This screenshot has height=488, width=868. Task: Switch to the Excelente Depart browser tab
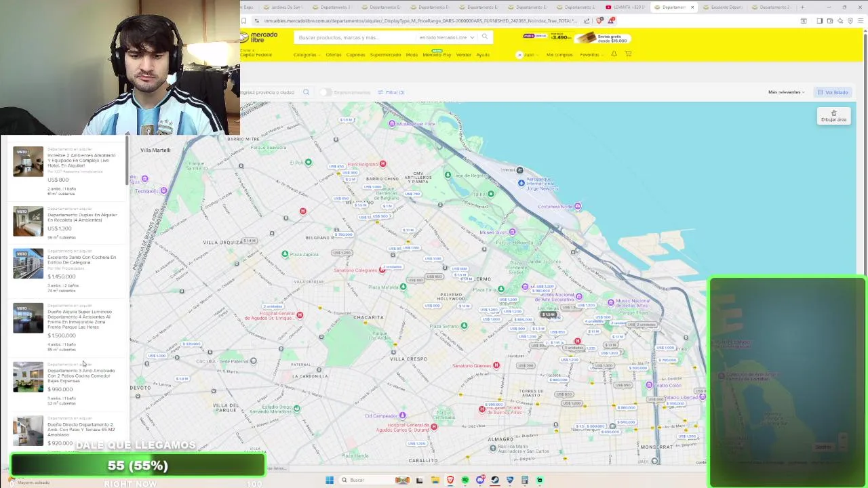723,7
